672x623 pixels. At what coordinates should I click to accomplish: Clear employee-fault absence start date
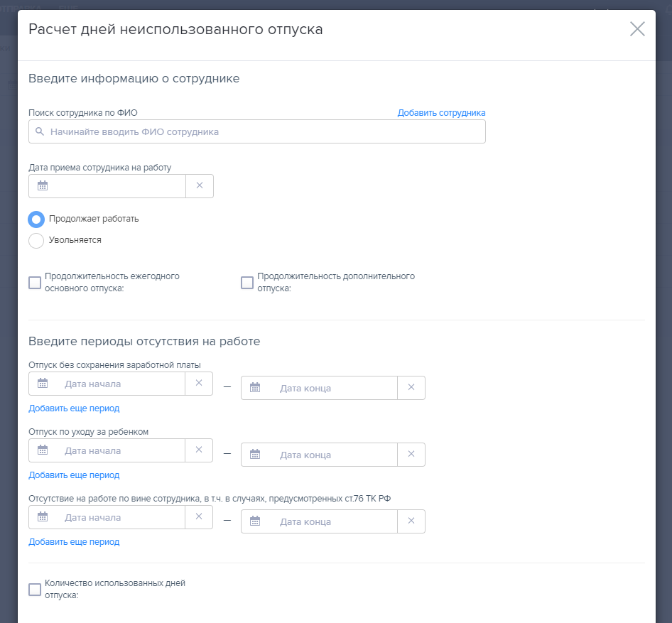199,517
